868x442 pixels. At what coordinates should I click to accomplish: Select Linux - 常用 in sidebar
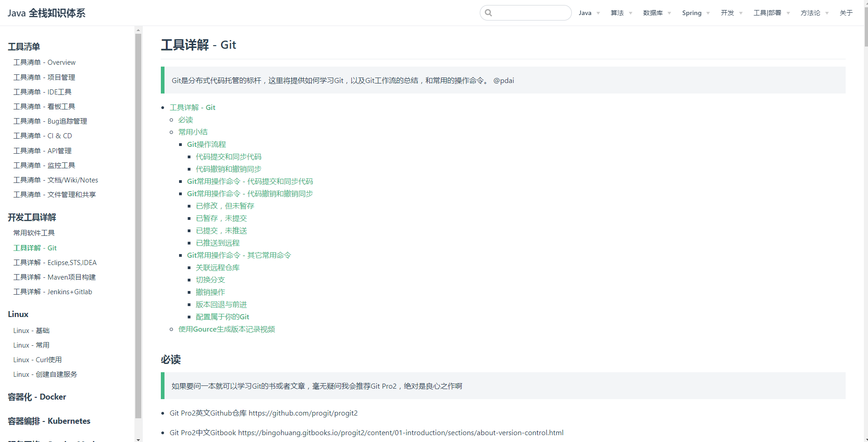tap(31, 345)
